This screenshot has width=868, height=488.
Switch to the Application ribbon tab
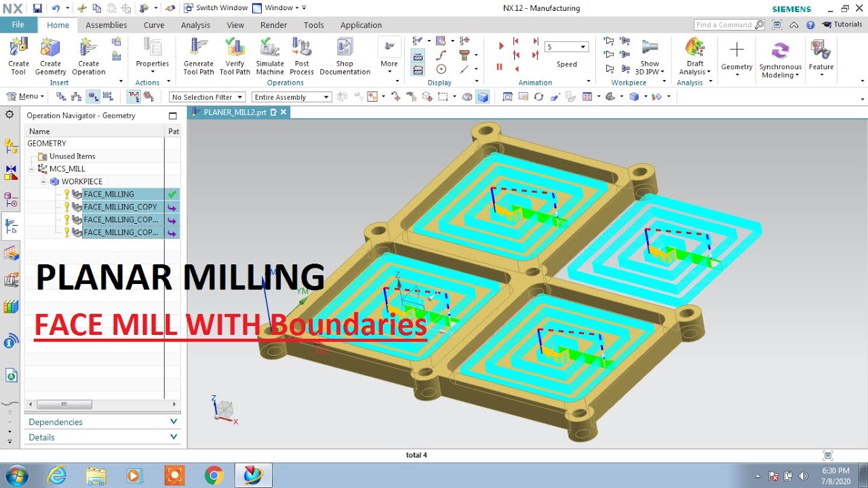point(361,25)
